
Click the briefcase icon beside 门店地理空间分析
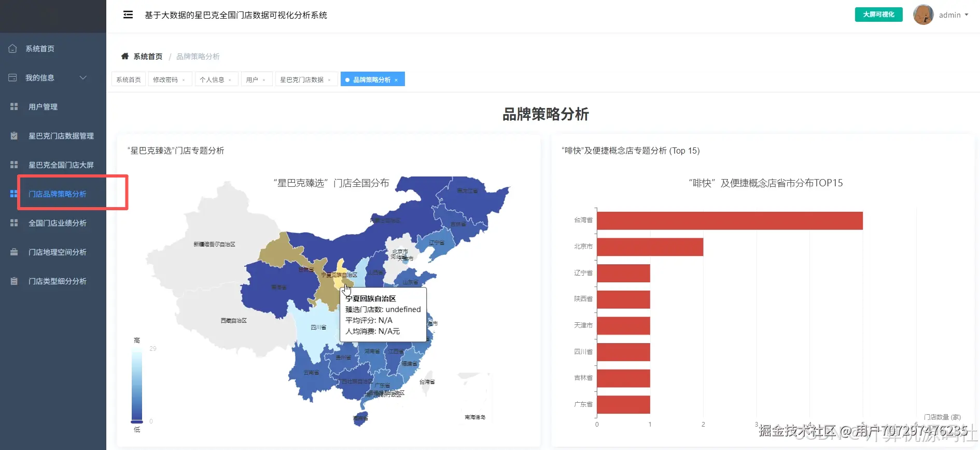coord(14,252)
